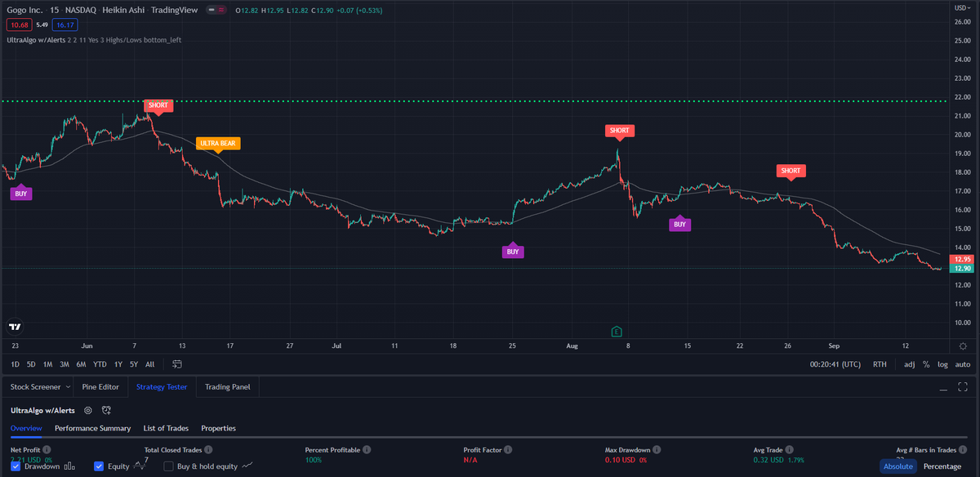Open the Trading Panel tab
The width and height of the screenshot is (980, 477).
228,386
